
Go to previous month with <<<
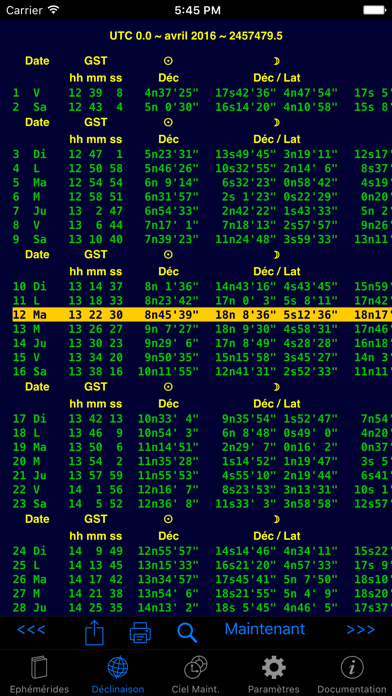(31, 629)
